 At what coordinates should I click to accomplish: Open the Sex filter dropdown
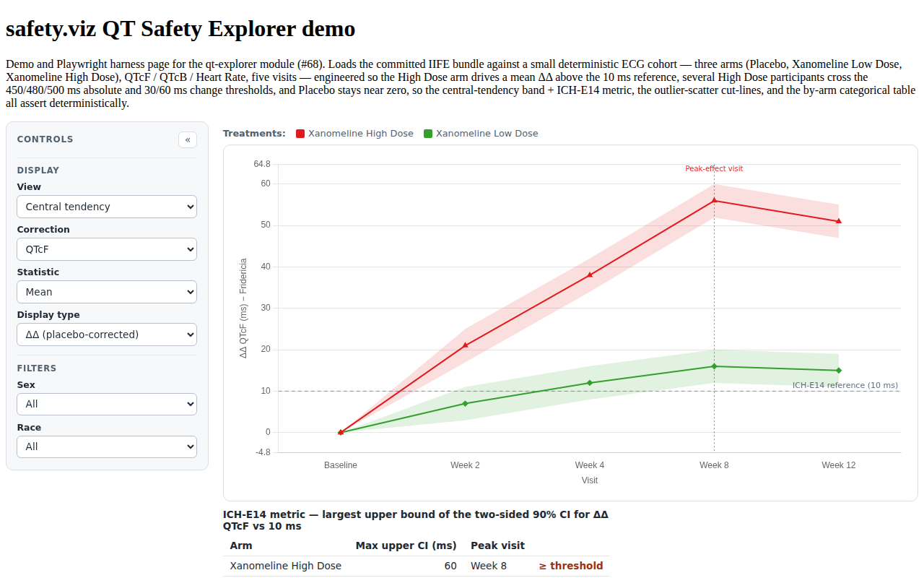click(107, 404)
